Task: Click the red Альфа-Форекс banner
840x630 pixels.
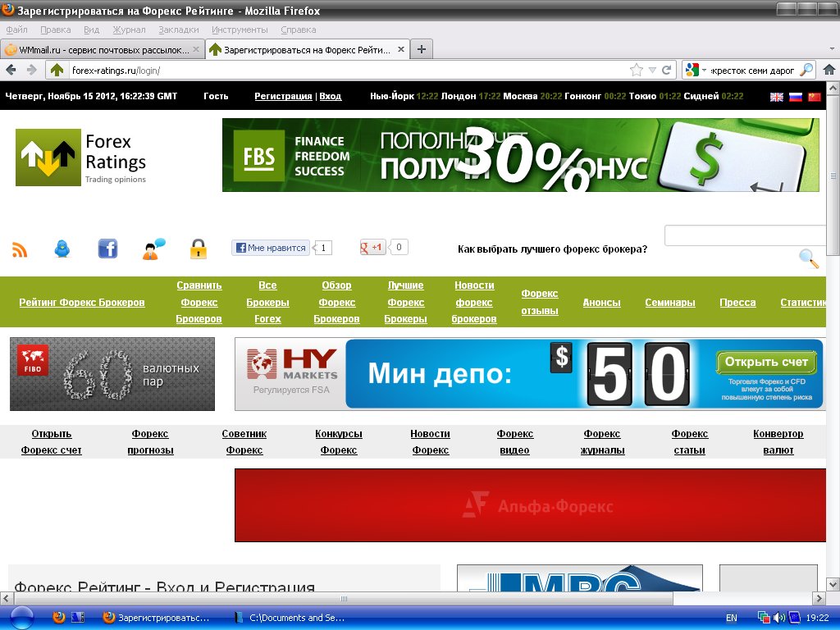Action: click(530, 505)
